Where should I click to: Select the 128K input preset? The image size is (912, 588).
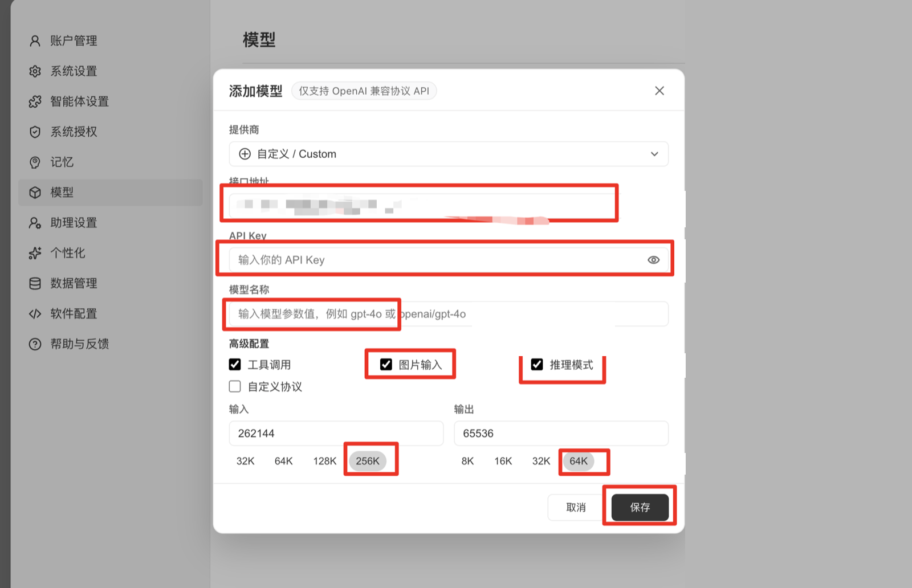[325, 461]
